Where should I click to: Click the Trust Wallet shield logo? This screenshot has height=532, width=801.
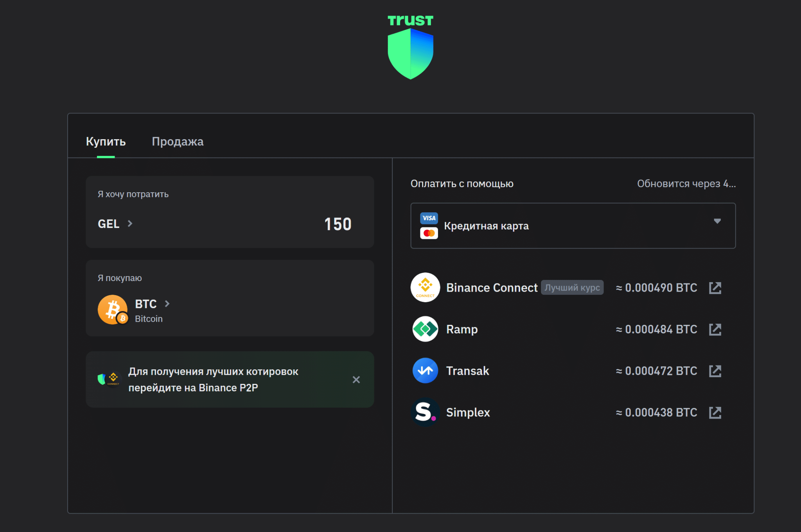(x=410, y=54)
